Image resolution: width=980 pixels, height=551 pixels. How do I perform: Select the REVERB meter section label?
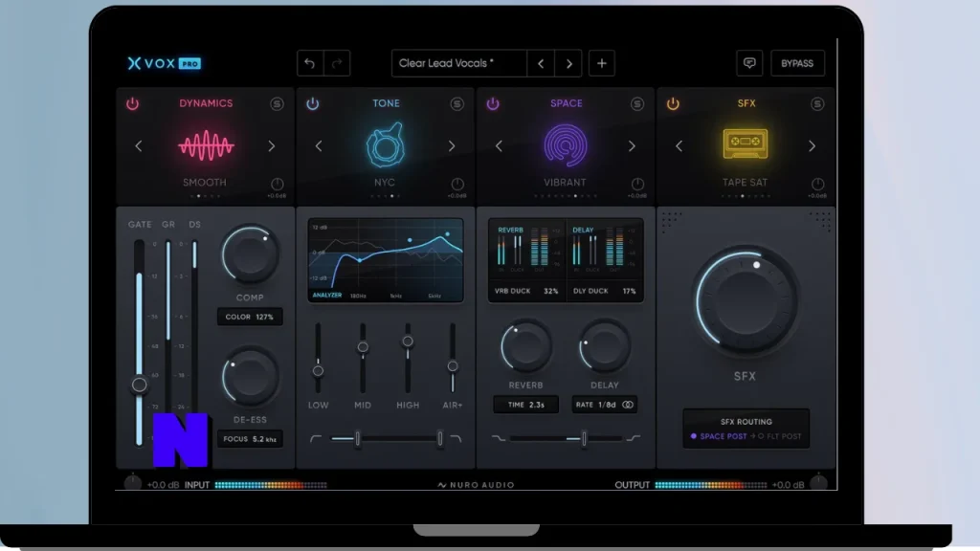click(510, 230)
